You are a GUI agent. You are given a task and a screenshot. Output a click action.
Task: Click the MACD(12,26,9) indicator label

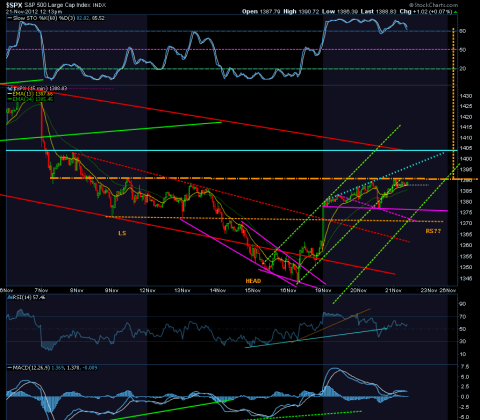coord(31,368)
